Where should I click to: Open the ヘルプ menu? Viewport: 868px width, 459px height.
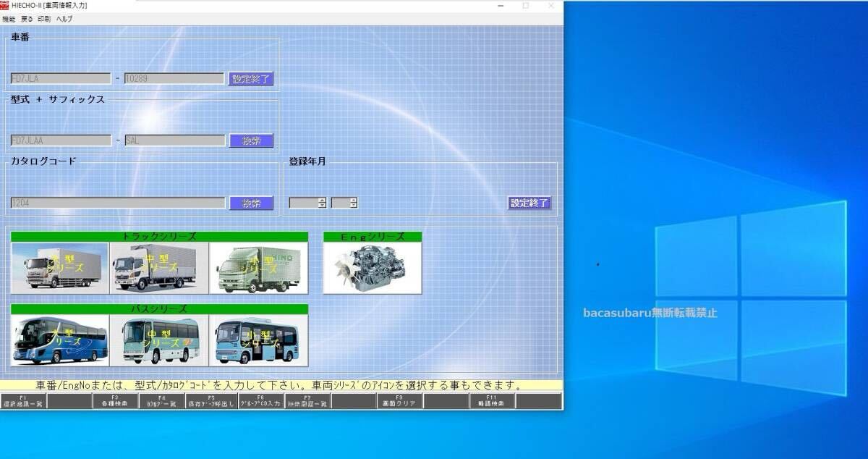click(x=64, y=19)
